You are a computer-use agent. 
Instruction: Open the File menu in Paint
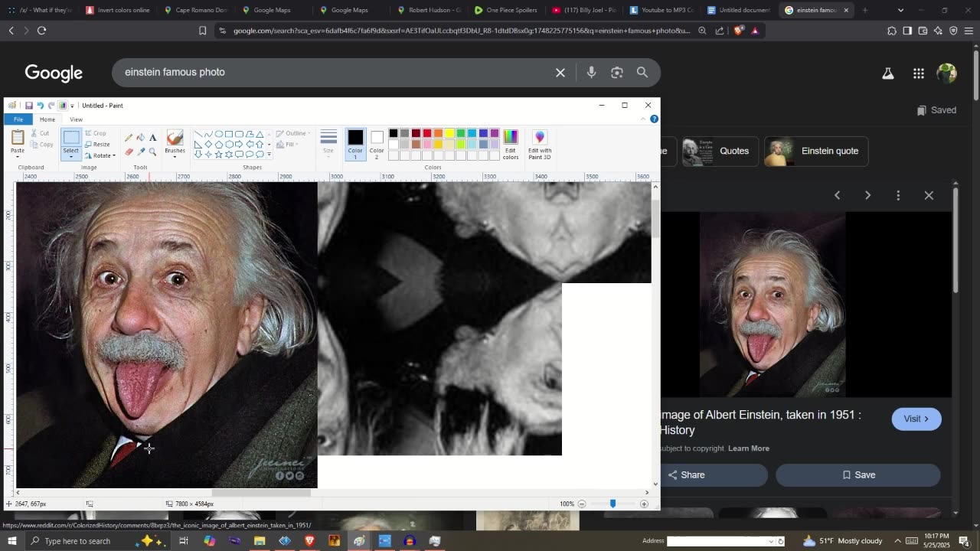click(18, 119)
